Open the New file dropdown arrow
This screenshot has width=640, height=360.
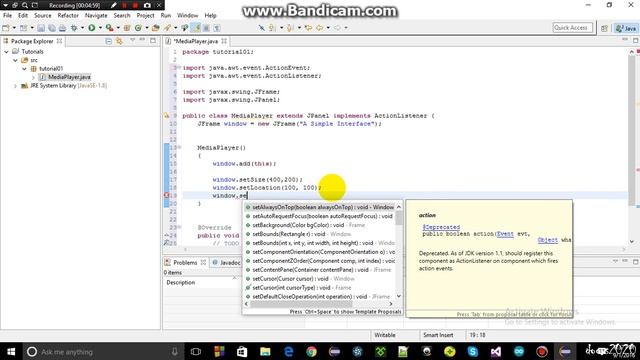click(x=14, y=28)
